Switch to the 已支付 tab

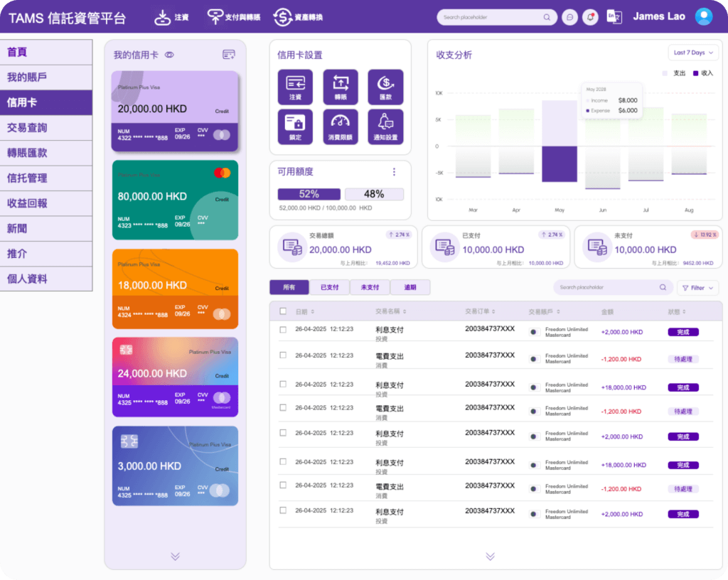[330, 288]
